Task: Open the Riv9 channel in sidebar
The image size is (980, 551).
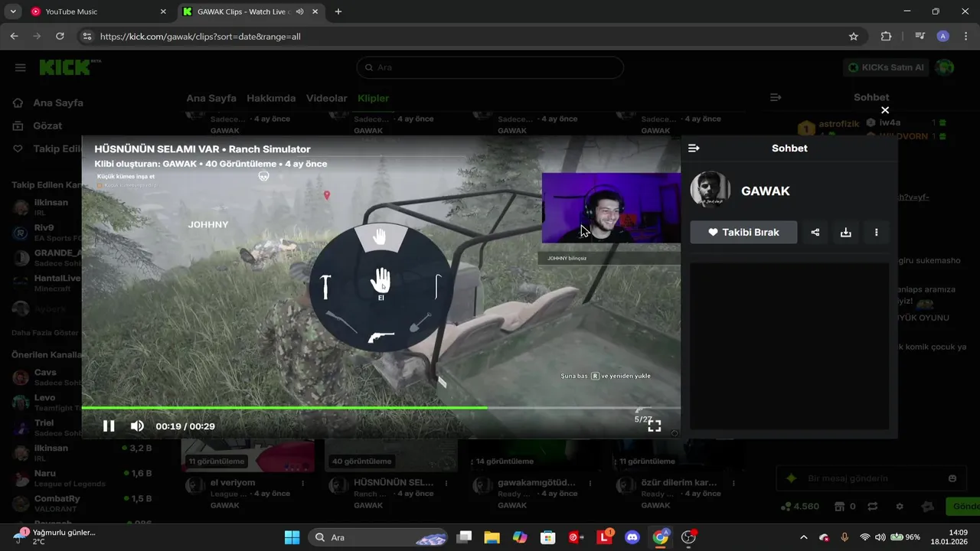Action: click(46, 233)
